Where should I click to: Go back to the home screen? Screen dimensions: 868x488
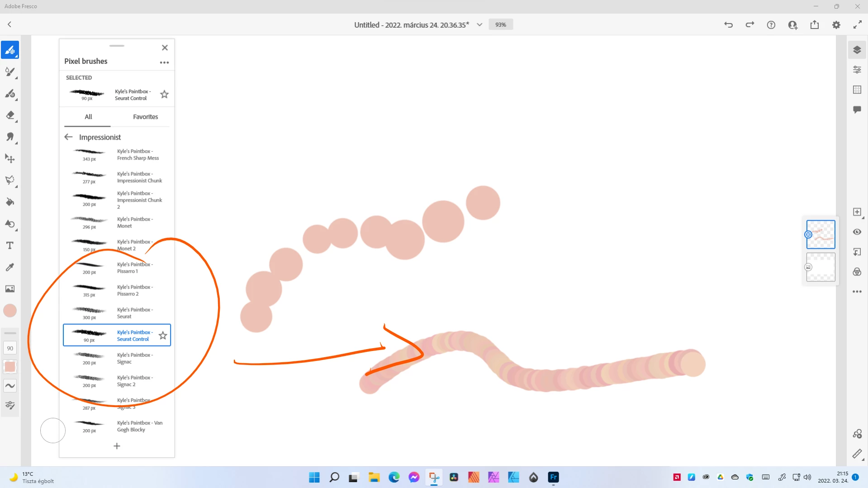(9, 24)
